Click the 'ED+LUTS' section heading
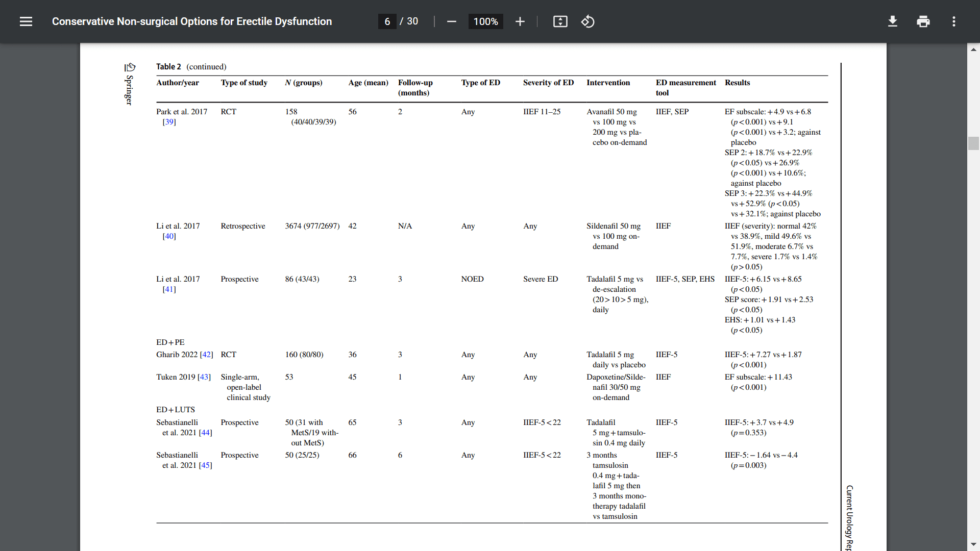Screen dimensions: 980x551 (176, 410)
